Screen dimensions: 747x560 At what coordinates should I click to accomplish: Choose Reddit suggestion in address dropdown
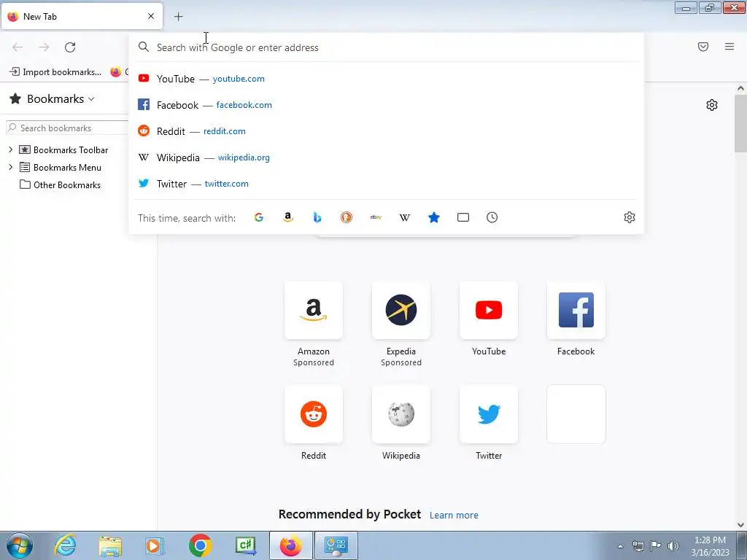click(387, 131)
